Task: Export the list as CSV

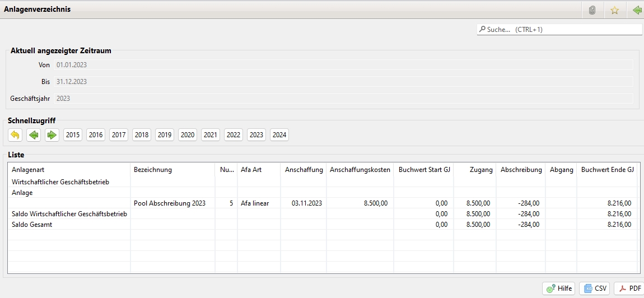Action: 595,288
